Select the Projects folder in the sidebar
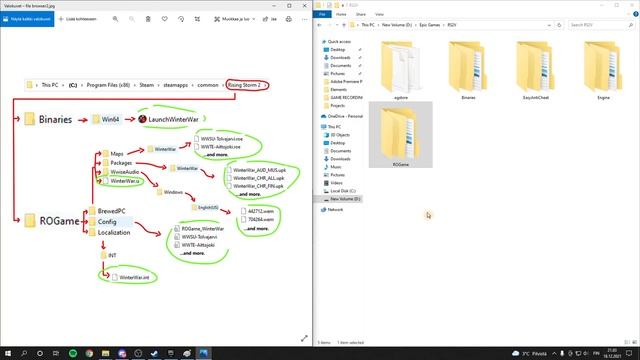640x360 pixels. pyautogui.click(x=337, y=105)
